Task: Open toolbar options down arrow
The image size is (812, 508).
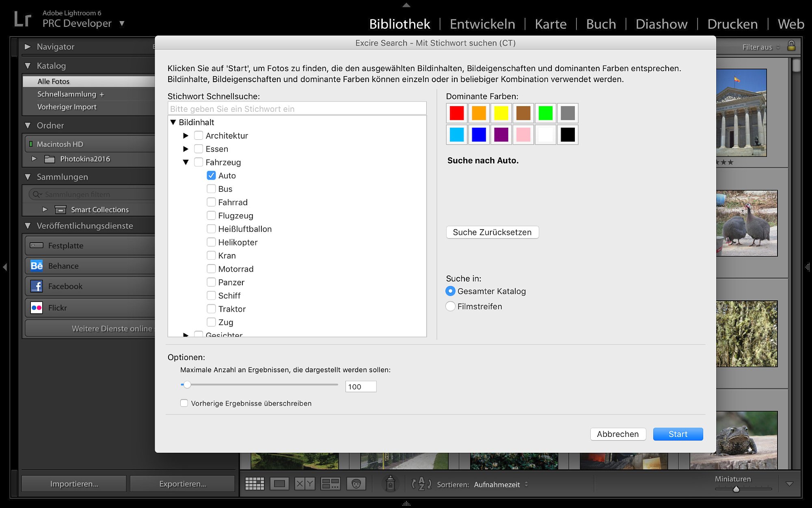Action: [x=789, y=484]
